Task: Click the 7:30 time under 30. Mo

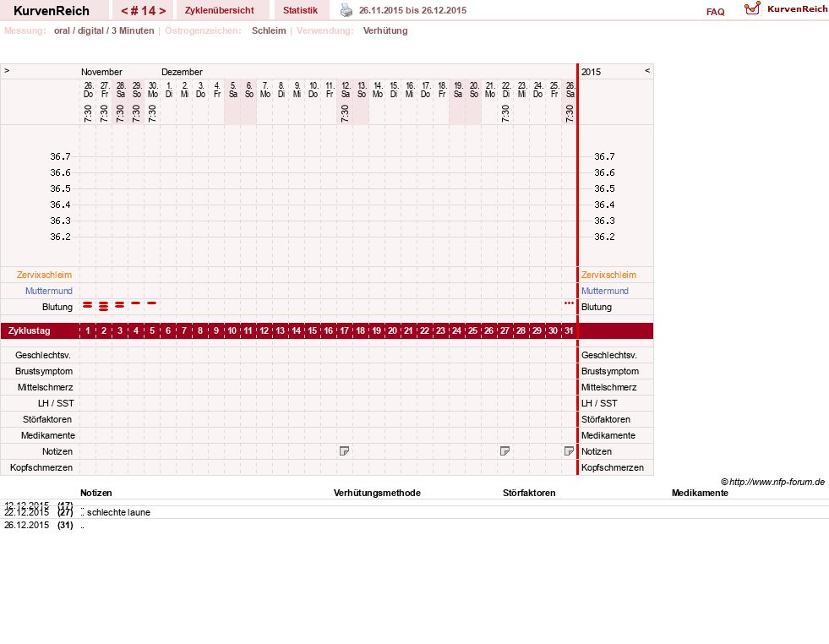Action: (152, 113)
